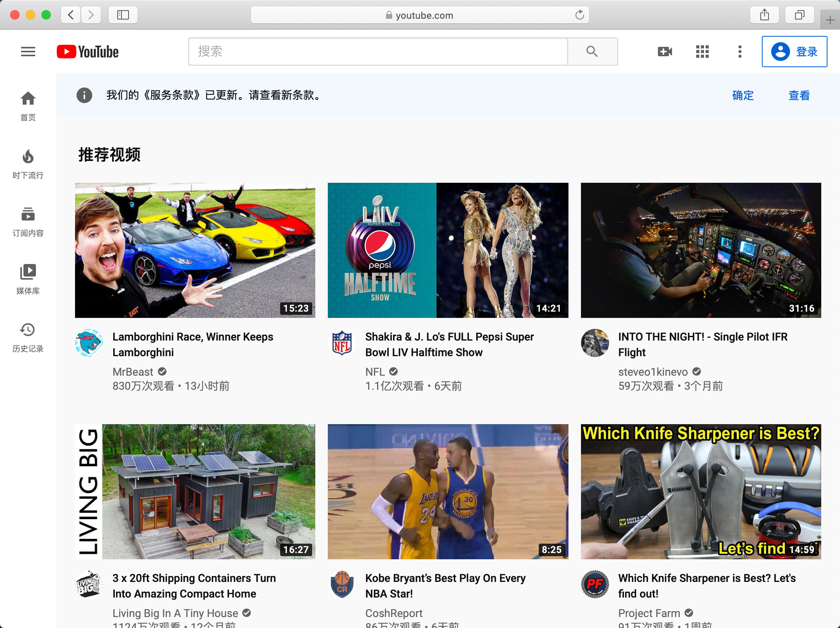Screen dimensions: 840x628
Task: Click the info icon in terms banner
Action: [x=84, y=95]
